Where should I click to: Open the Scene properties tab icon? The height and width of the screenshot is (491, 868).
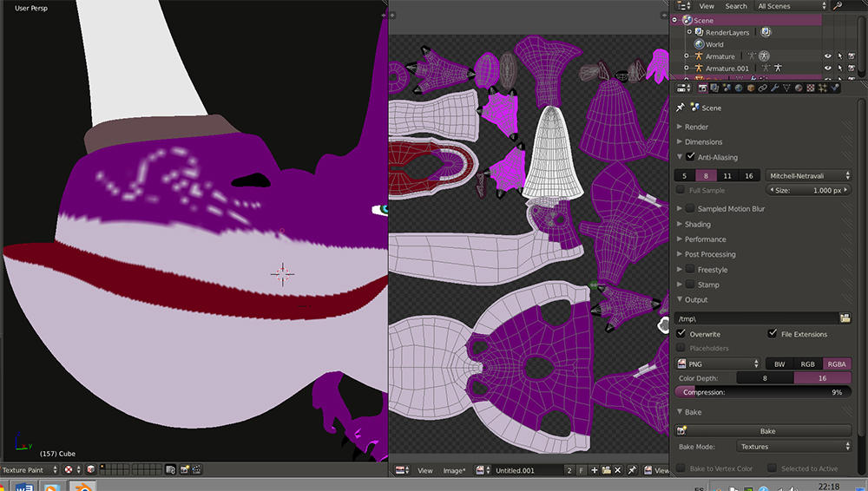727,88
